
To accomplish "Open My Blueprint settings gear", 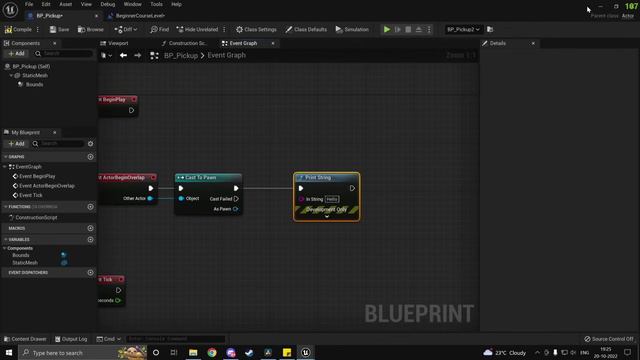I will coord(91,144).
